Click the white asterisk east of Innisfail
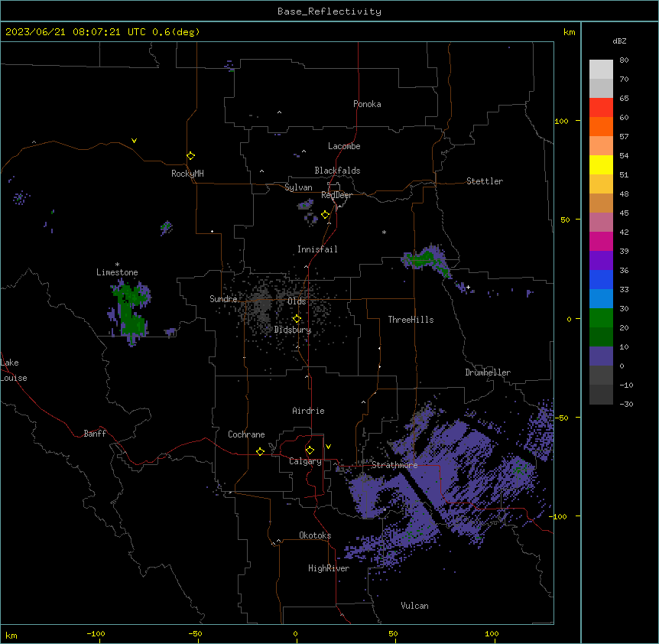The height and width of the screenshot is (644, 659). 384,232
